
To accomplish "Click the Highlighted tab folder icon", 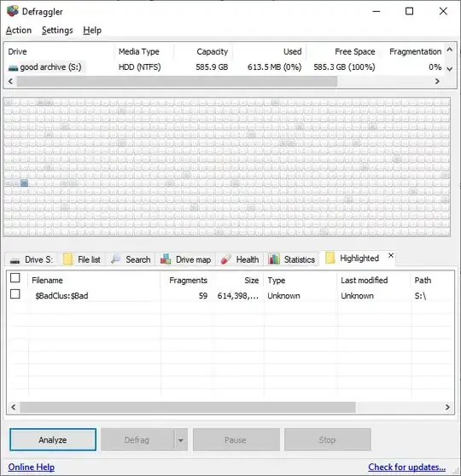I will pyautogui.click(x=330, y=258).
